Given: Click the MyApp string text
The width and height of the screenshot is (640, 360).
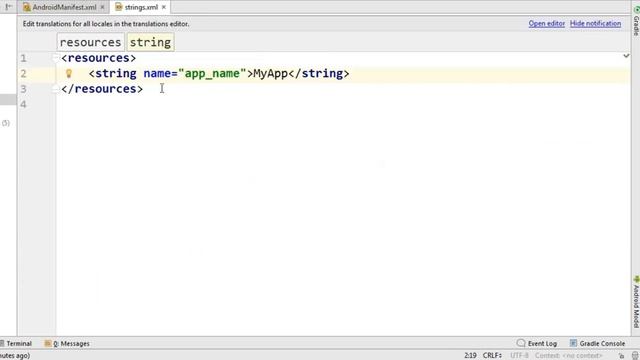Looking at the screenshot, I should pyautogui.click(x=271, y=73).
